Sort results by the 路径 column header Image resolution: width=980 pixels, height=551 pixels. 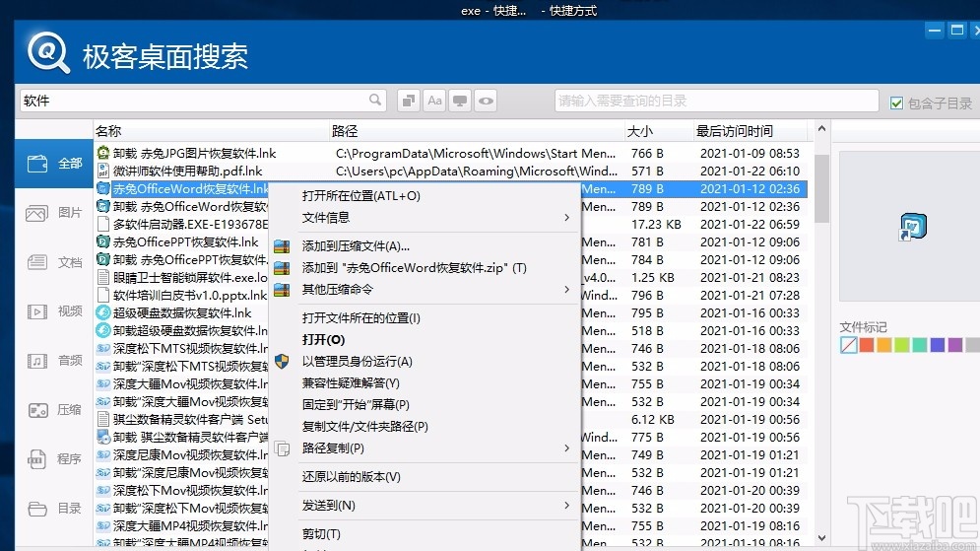pyautogui.click(x=477, y=131)
